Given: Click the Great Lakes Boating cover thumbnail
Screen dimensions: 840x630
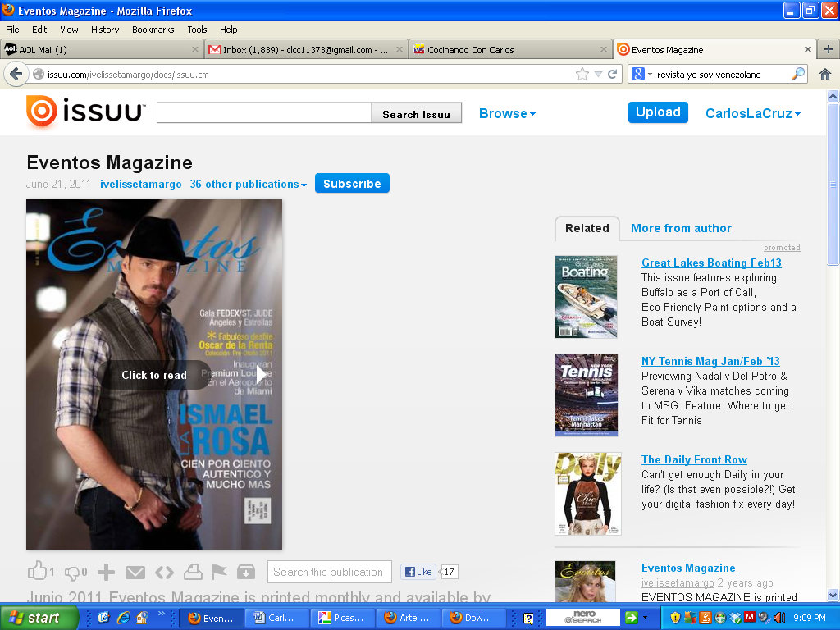Looking at the screenshot, I should 586,297.
